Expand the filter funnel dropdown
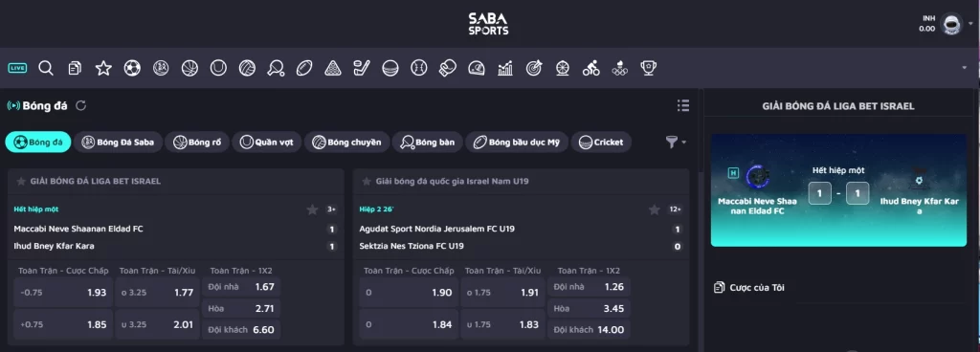 tap(676, 143)
